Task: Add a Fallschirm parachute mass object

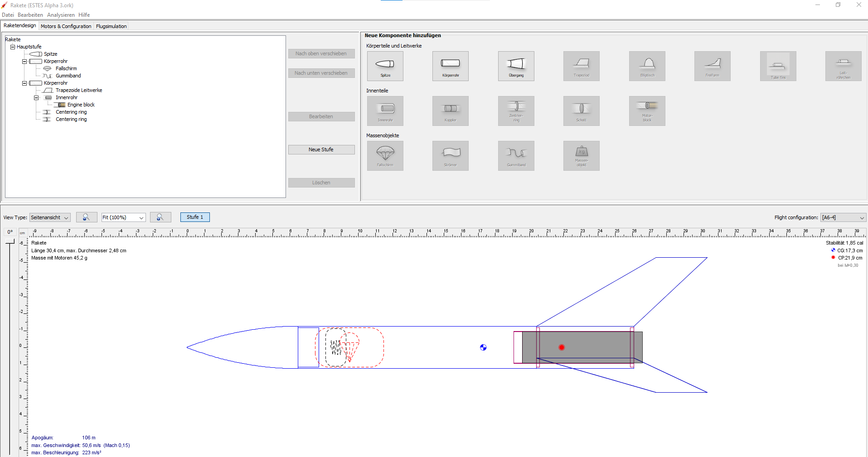Action: [x=385, y=156]
